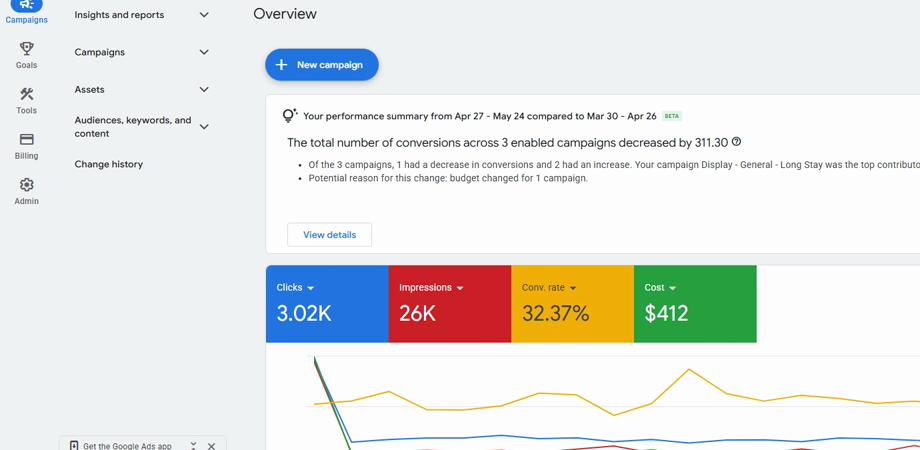Open the Clicks metric dropdown
Viewport: 920px width, 450px height.
(311, 288)
